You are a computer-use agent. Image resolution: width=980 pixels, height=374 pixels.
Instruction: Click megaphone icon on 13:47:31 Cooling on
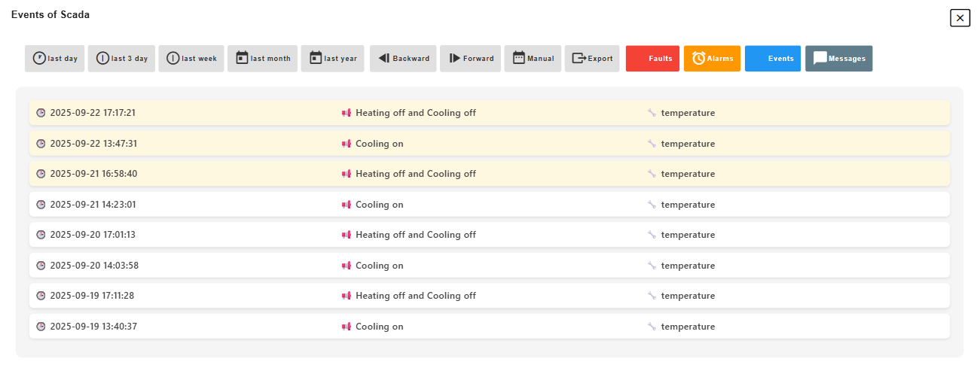point(347,144)
